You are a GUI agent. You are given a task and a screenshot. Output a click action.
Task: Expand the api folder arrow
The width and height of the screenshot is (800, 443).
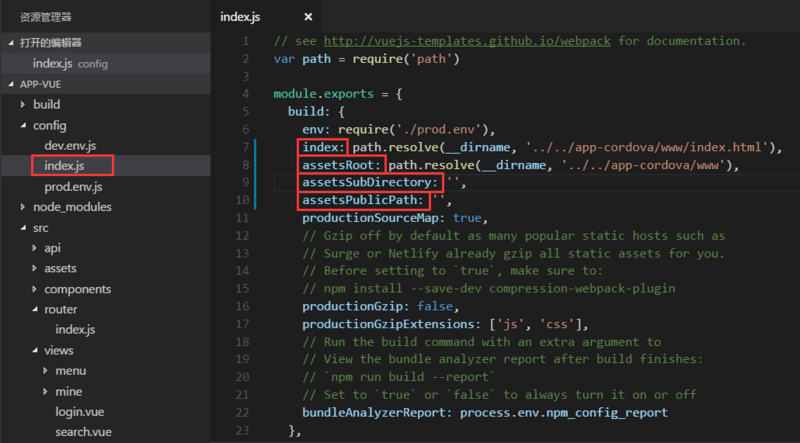tap(34, 248)
